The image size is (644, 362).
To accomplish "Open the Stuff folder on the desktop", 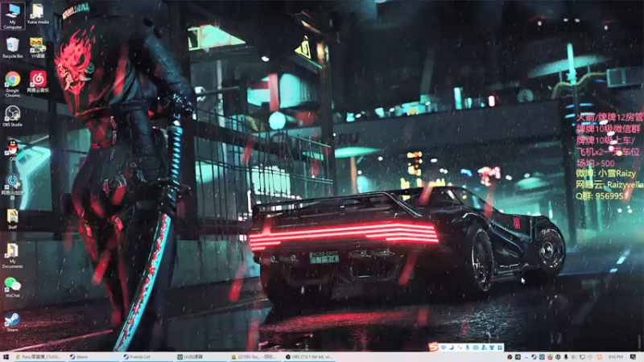I will tap(12, 219).
